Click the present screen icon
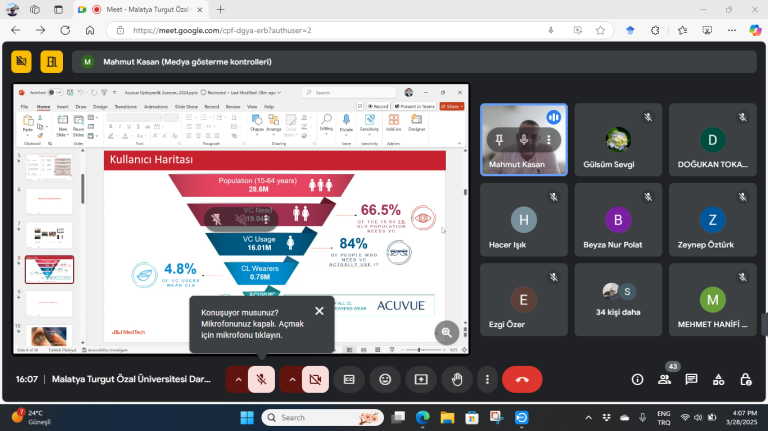 click(420, 379)
